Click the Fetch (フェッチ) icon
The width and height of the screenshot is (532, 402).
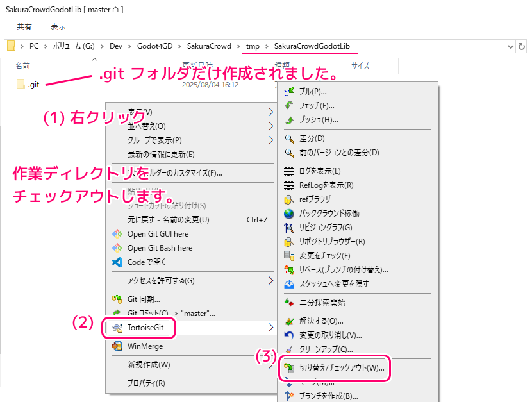pyautogui.click(x=289, y=106)
